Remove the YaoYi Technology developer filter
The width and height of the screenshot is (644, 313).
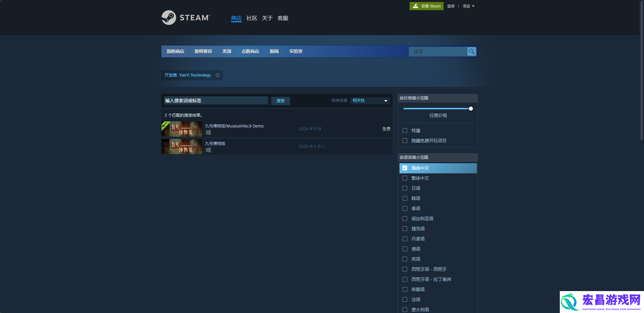point(218,75)
